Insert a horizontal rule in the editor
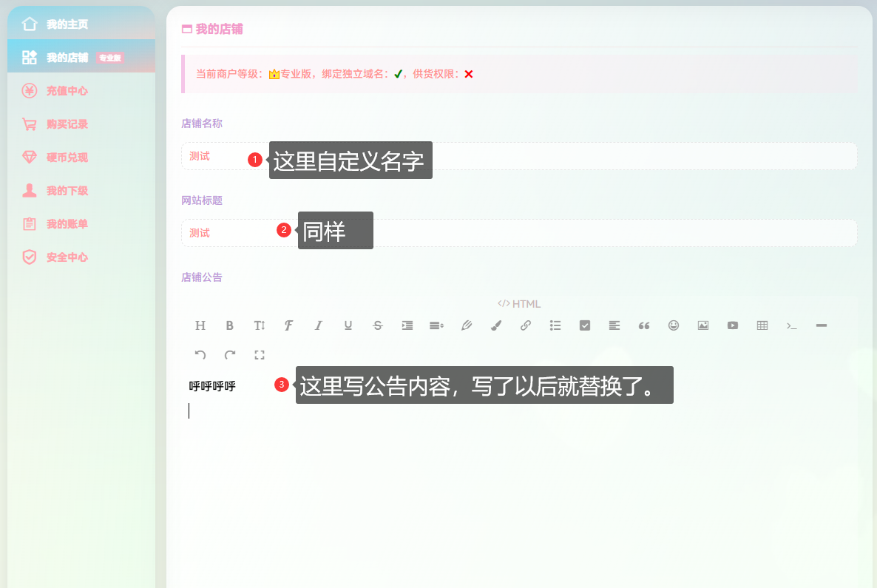Screen dimensions: 877x588 tap(821, 325)
